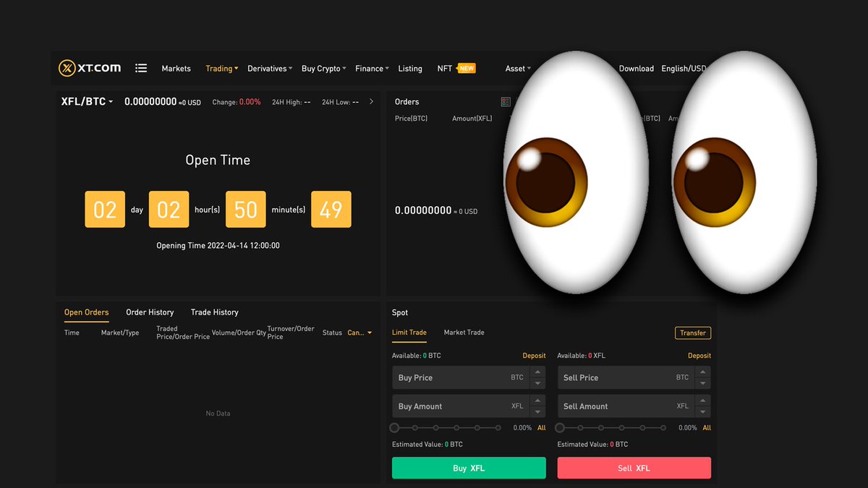This screenshot has width=868, height=488.
Task: Focus the Buy Price field
Action: [461, 377]
